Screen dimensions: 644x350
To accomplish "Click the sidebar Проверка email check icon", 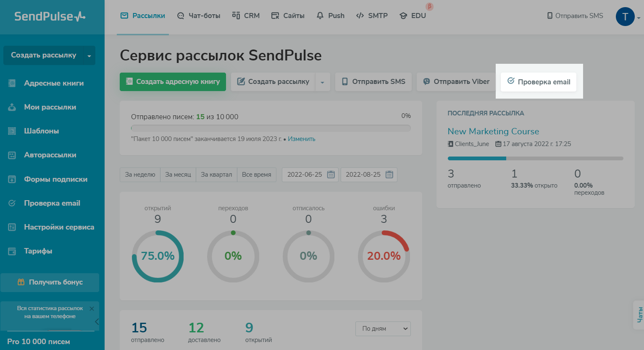I will (12, 203).
